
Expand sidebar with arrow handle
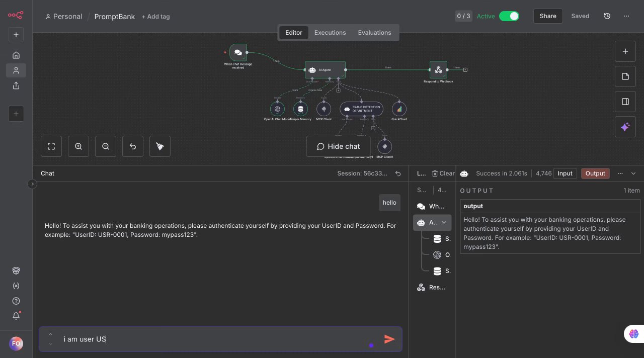[32, 184]
